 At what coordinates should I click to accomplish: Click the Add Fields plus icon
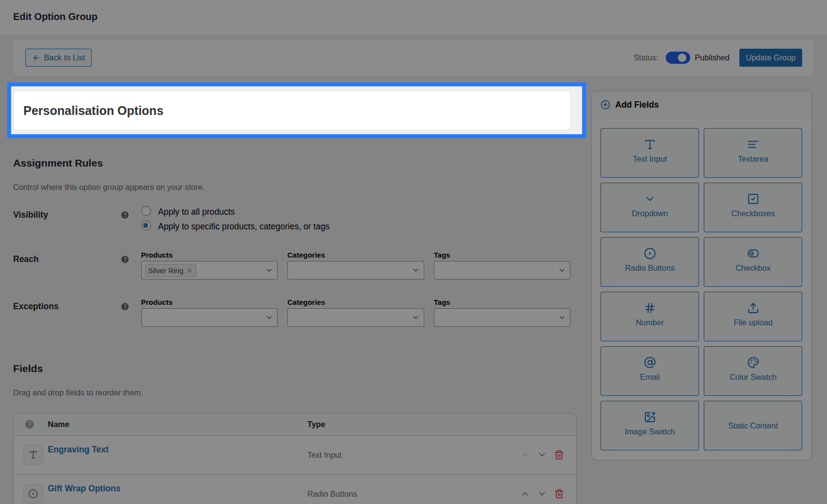click(x=605, y=105)
